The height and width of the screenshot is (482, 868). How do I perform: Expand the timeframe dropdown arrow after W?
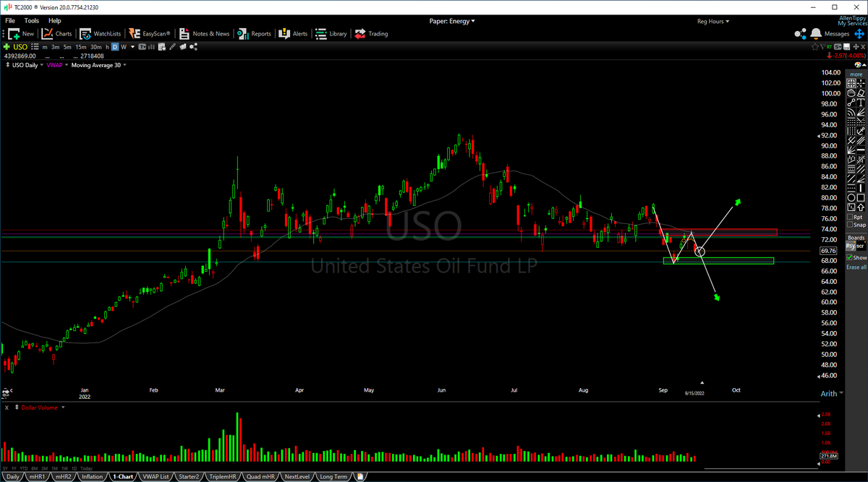tap(132, 47)
